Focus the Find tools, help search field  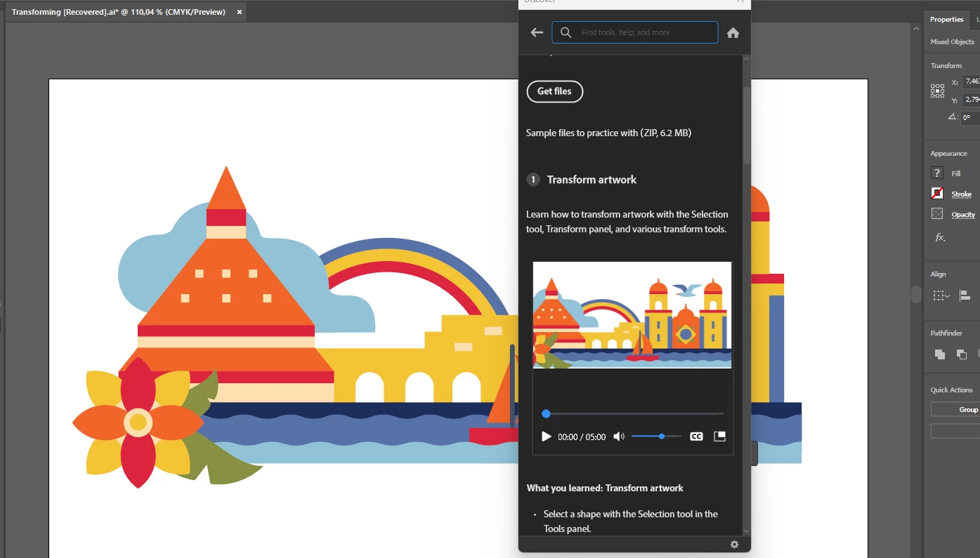pos(634,32)
